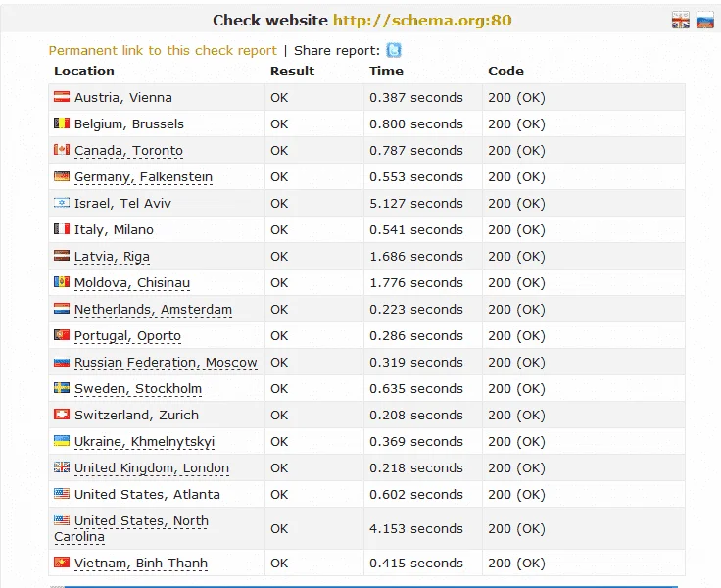Viewport: 721px width, 588px height.
Task: Open the Permanent link to this check report
Action: pos(163,51)
